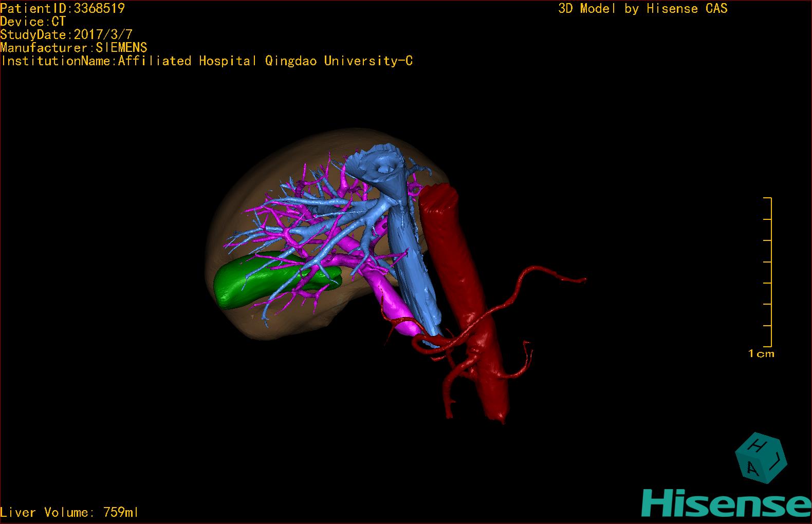Click the StudyDate:2017/3/7 label

66,35
